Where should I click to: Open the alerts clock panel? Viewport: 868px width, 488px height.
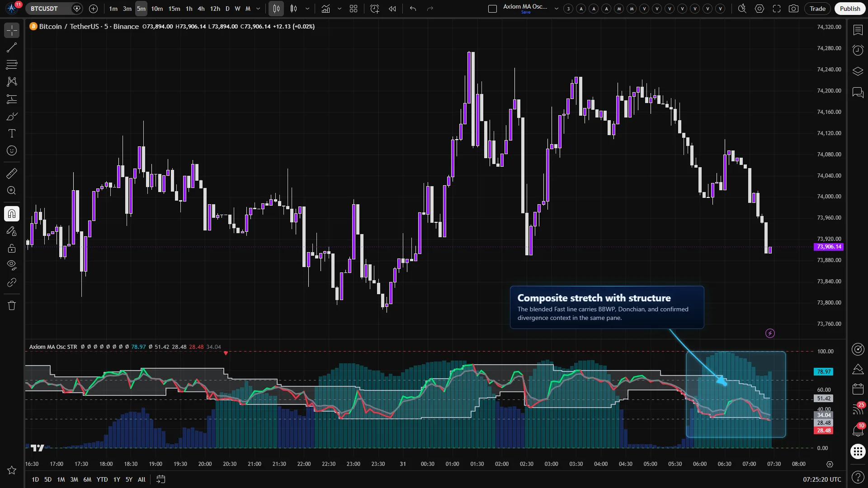tap(858, 50)
